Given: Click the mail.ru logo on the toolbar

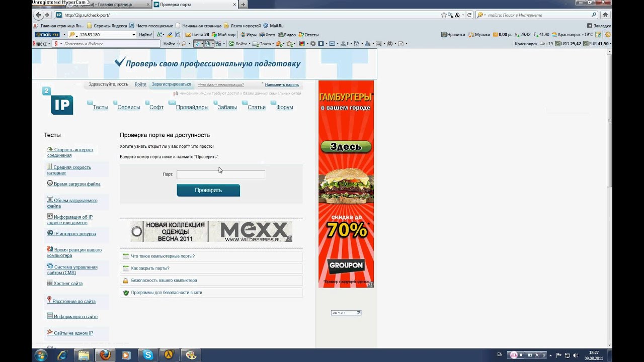Looking at the screenshot, I should click(47, 35).
